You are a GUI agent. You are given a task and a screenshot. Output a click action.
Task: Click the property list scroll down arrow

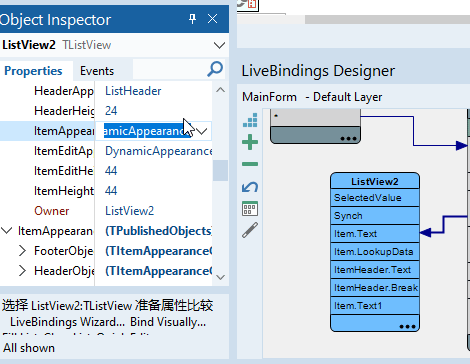pos(220,277)
